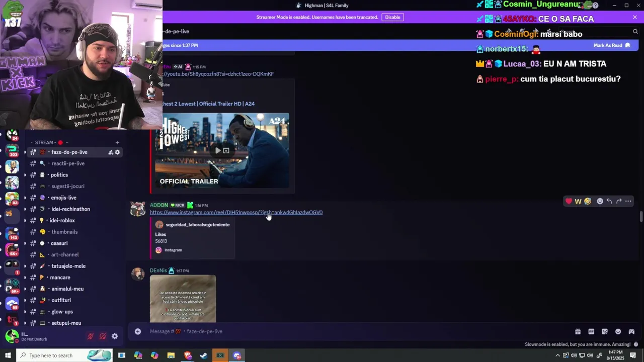This screenshot has width=644, height=362.
Task: Open the GIF picker
Action: [591, 331]
